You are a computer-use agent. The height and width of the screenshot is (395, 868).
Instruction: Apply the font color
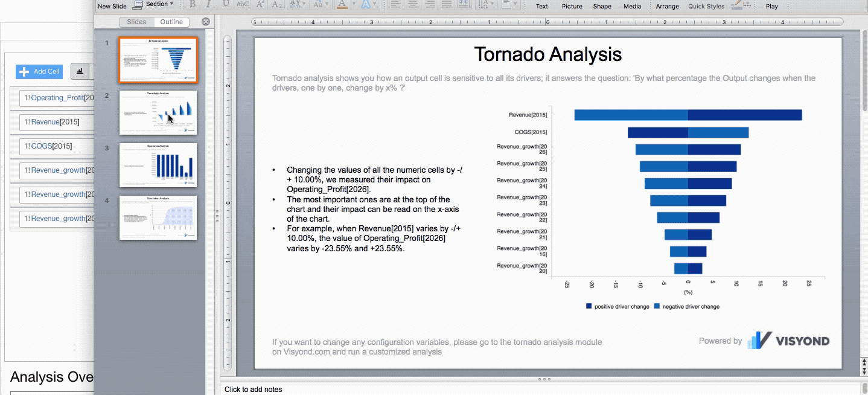point(342,4)
